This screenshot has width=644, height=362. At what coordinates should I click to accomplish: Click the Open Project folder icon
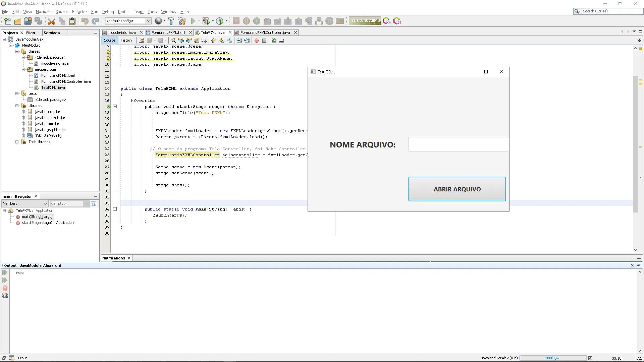coord(28,21)
